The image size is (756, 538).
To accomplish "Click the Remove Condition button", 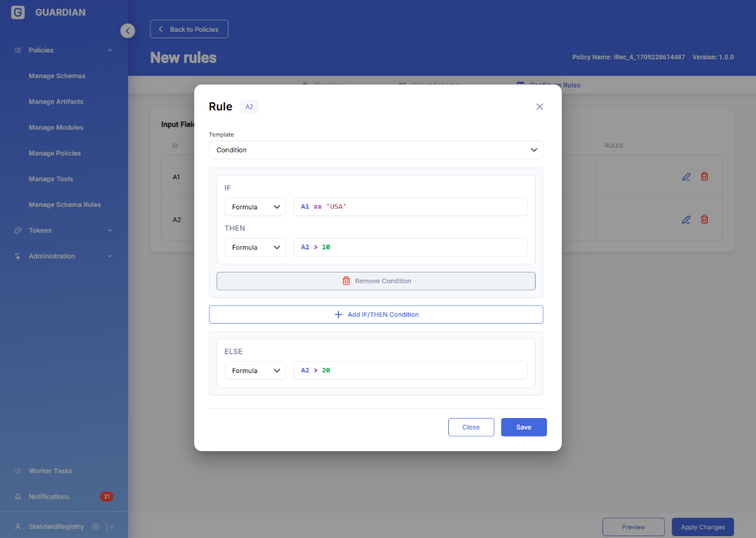I will point(376,281).
